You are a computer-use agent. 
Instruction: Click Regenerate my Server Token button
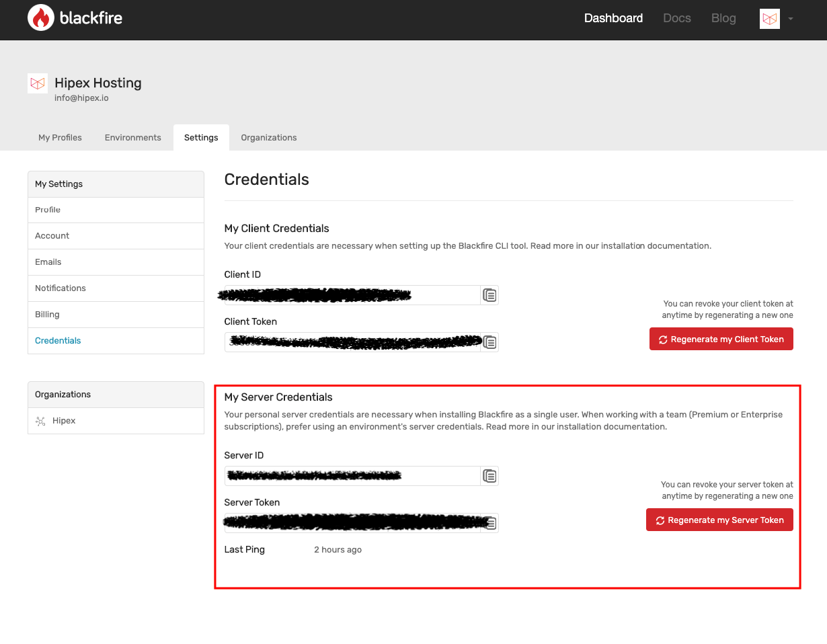719,520
